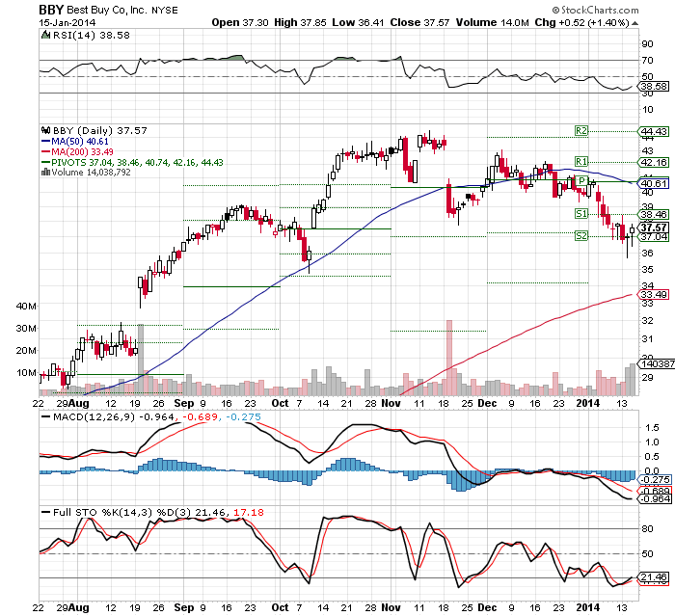Click the 80 level on stochastic axis
The height and width of the screenshot is (616, 675).
coord(647,528)
